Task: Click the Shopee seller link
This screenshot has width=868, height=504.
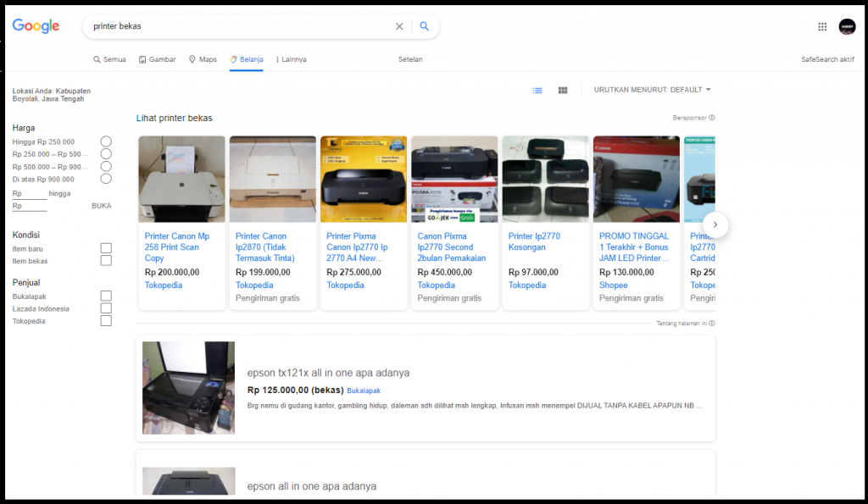Action: (614, 285)
